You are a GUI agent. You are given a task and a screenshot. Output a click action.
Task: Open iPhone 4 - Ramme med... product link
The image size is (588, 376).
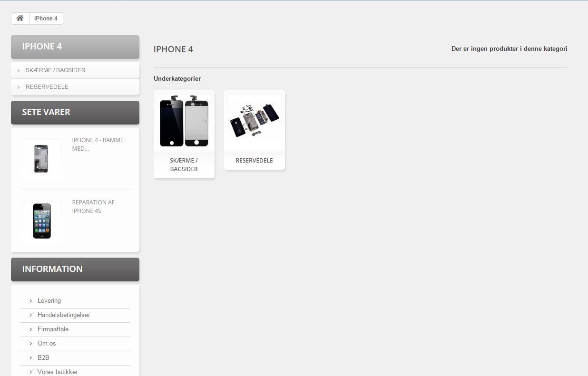[x=98, y=144]
